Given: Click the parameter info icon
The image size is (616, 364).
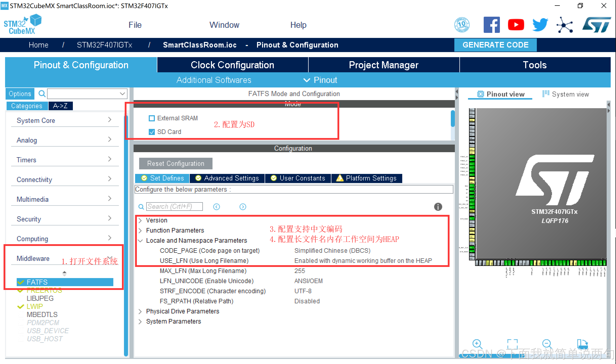Looking at the screenshot, I should click(438, 207).
